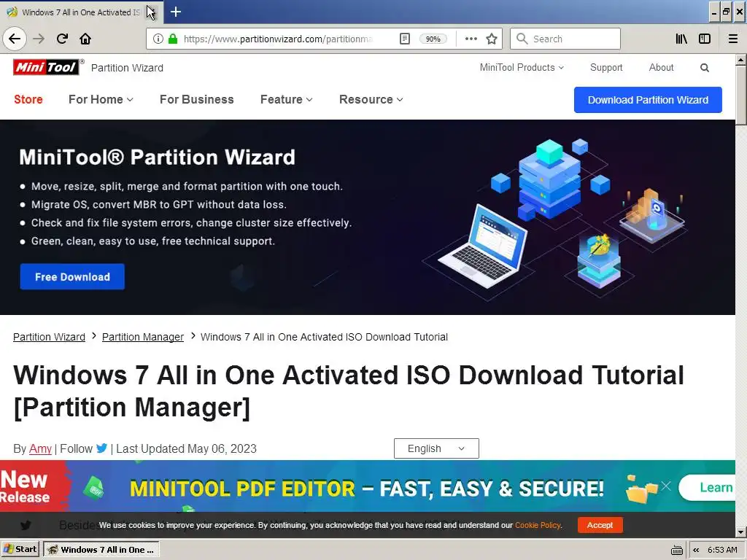Open the Windows Start button

coord(20,550)
